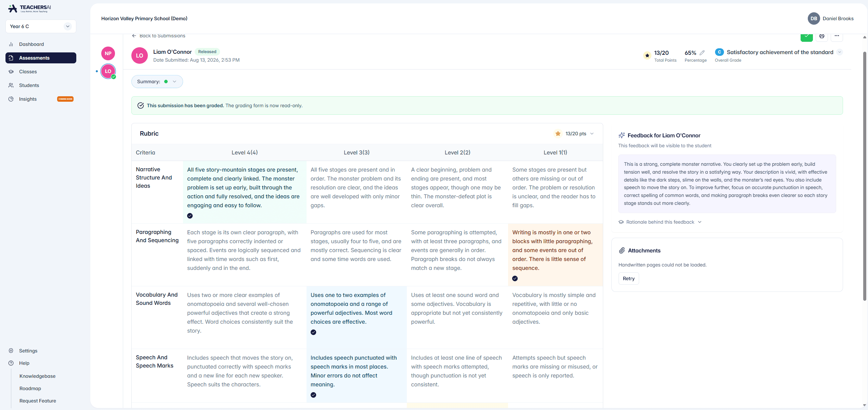868x410 pixels.
Task: Open the Roadmap link
Action: (30, 388)
